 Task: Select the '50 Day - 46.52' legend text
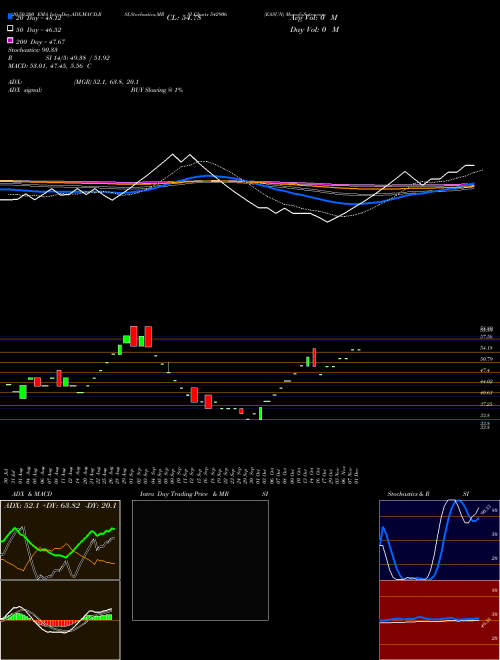[39, 30]
